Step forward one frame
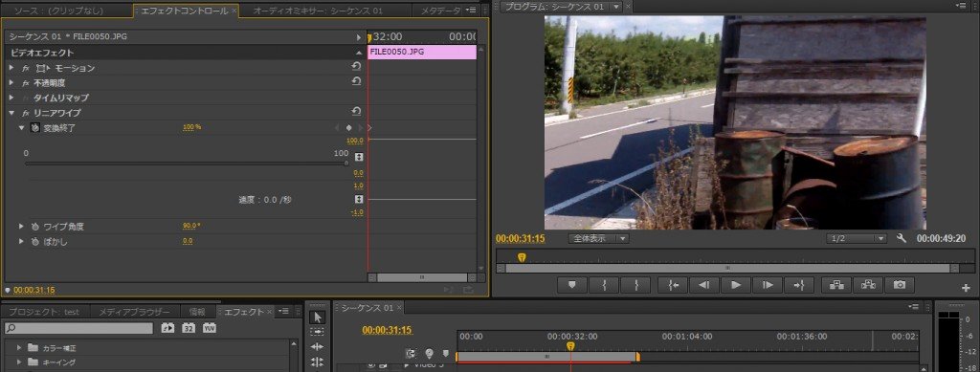 coord(768,285)
